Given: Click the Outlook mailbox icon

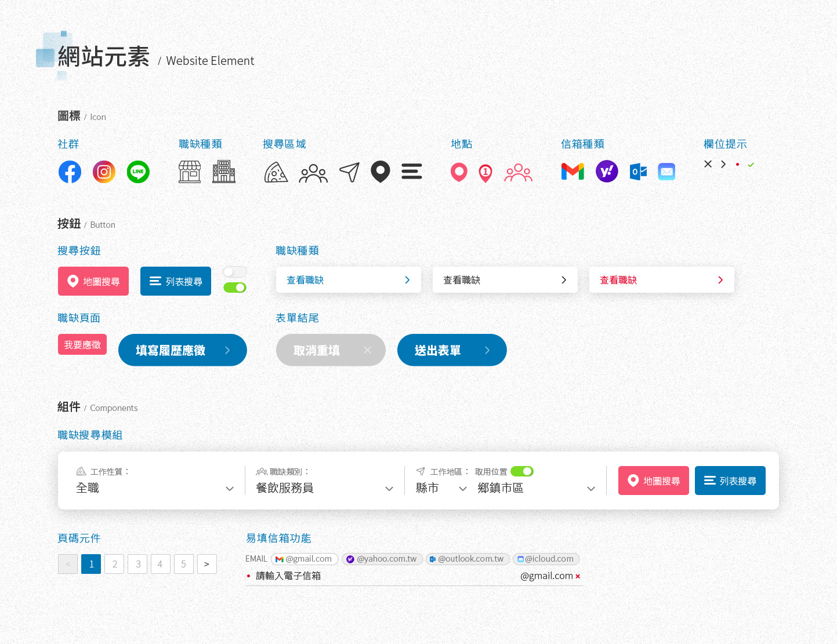Looking at the screenshot, I should [638, 172].
